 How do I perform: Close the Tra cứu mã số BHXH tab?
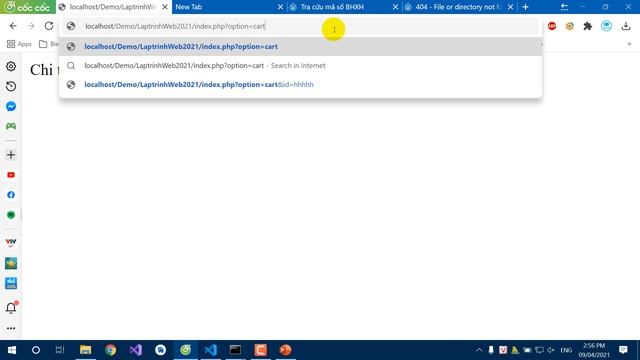[x=395, y=7]
